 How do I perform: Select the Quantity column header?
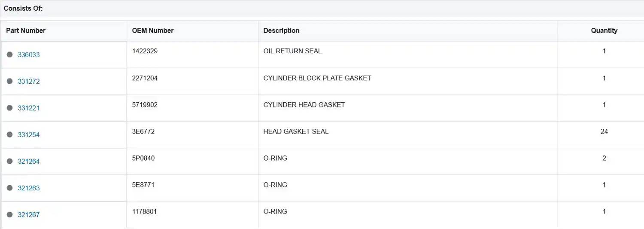[x=604, y=31]
